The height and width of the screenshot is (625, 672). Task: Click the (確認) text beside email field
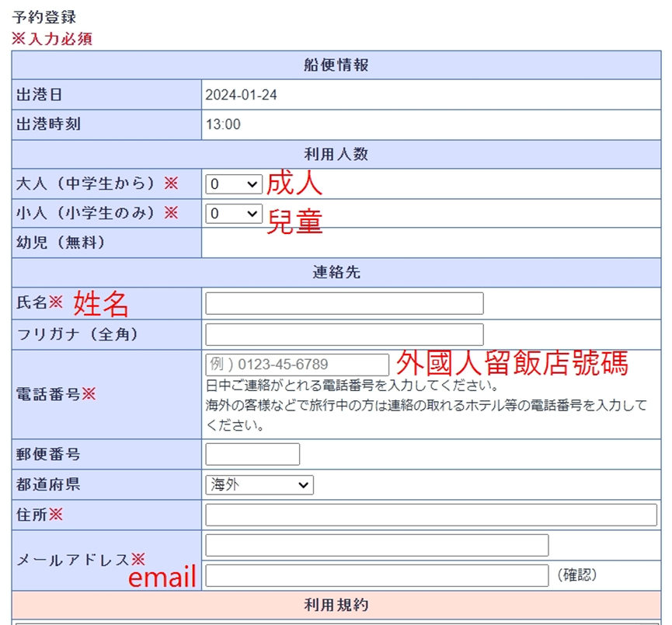click(577, 575)
